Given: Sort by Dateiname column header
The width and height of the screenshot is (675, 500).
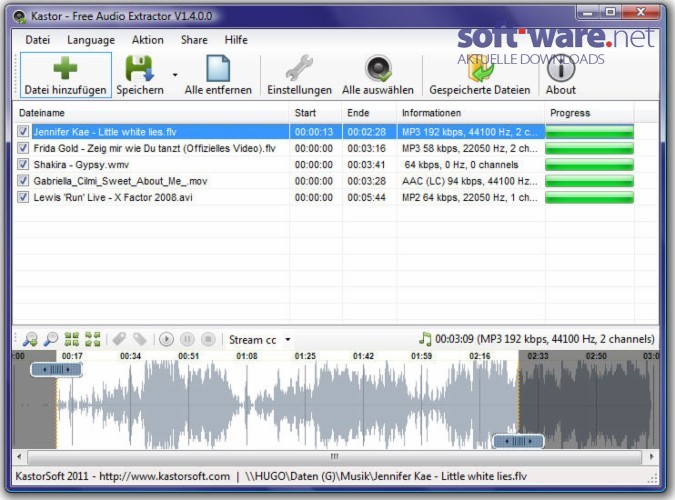Looking at the screenshot, I should coord(151,113).
